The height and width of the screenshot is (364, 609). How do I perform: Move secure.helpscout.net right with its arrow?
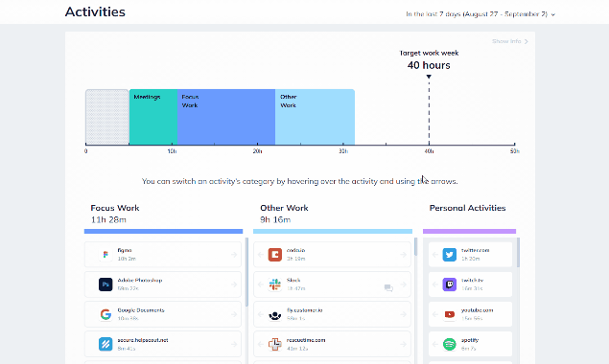[234, 344]
